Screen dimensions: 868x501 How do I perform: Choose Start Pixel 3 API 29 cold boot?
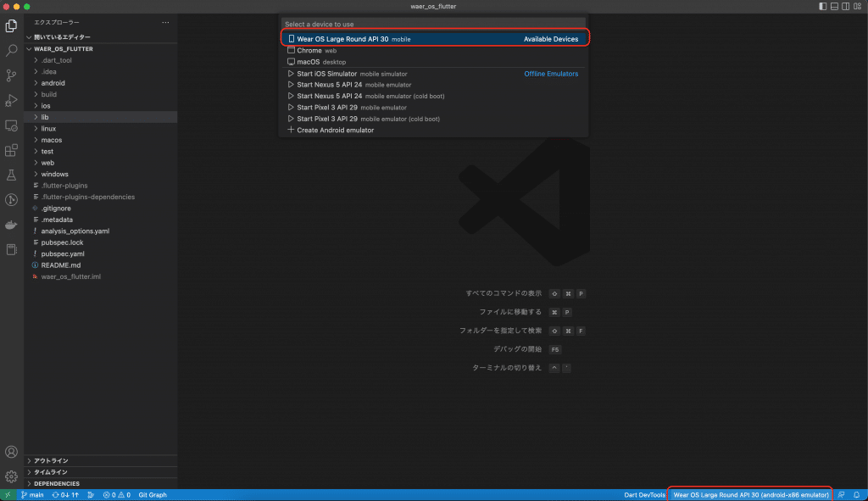(435, 119)
